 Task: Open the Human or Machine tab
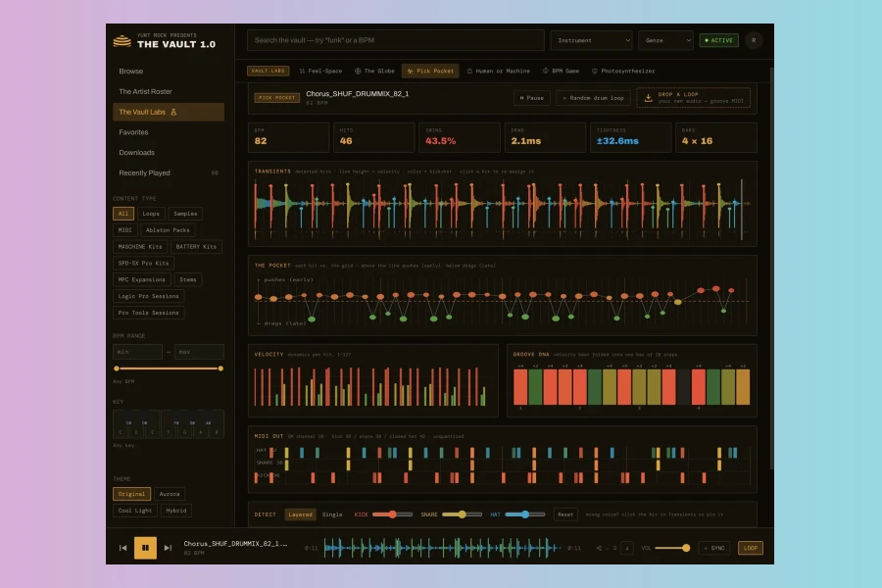pyautogui.click(x=499, y=72)
